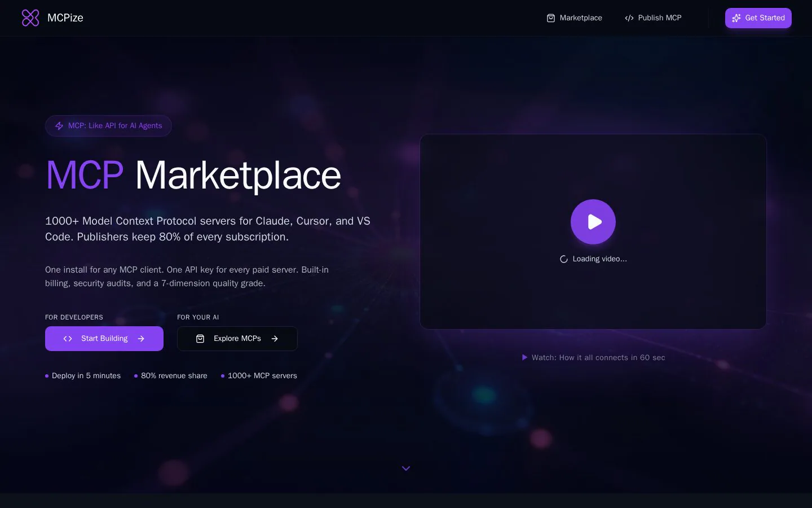
Task: Click the 'FOR YOUR AI' label
Action: click(198, 317)
